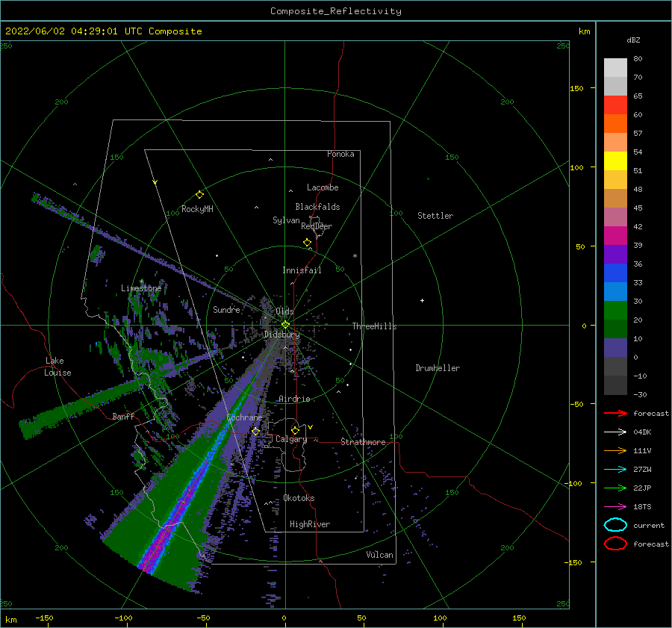
Task: Click the 2022/06/02 04:29:01 UTC timestamp
Action: pyautogui.click(x=65, y=31)
